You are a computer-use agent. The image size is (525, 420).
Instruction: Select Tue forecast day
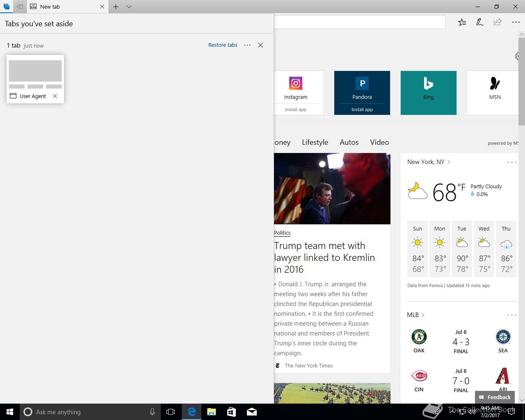pos(462,249)
